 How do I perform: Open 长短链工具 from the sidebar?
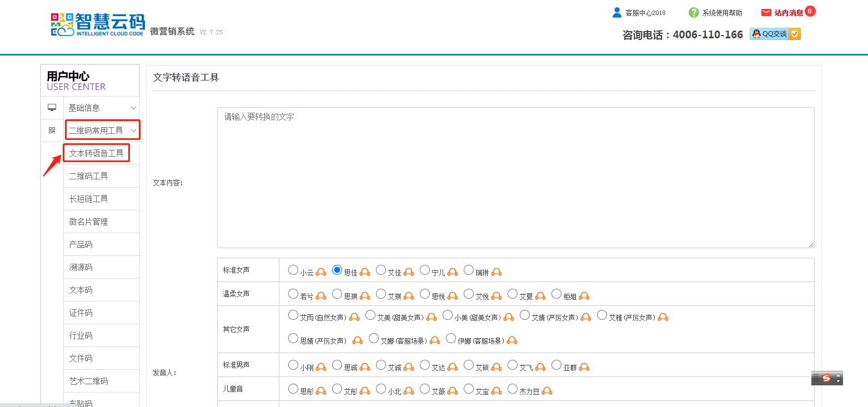(89, 199)
